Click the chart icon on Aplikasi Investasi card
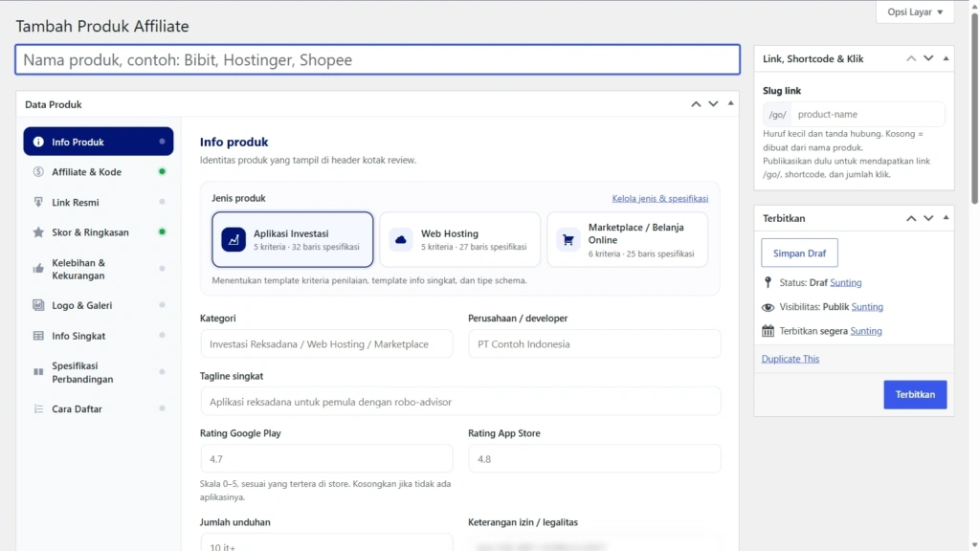 pos(234,239)
